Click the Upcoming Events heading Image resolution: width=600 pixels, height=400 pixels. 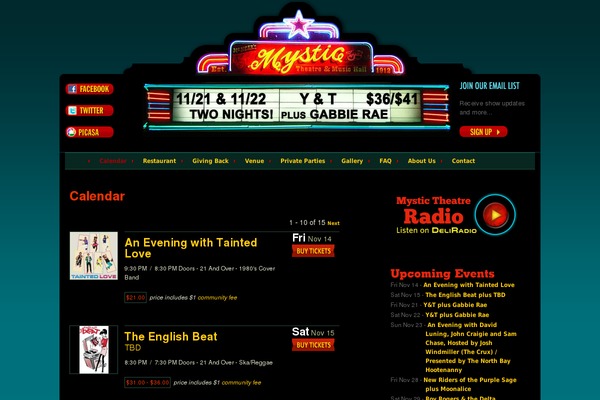[442, 274]
